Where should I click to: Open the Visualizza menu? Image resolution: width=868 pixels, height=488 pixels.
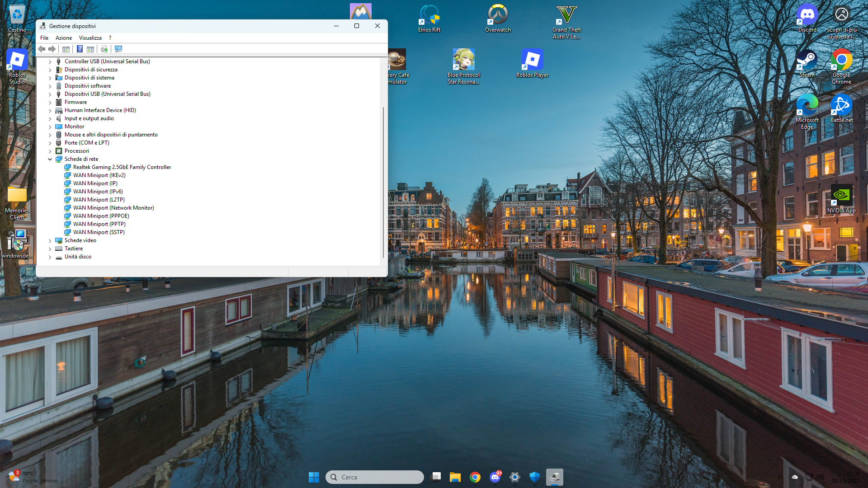click(x=90, y=38)
